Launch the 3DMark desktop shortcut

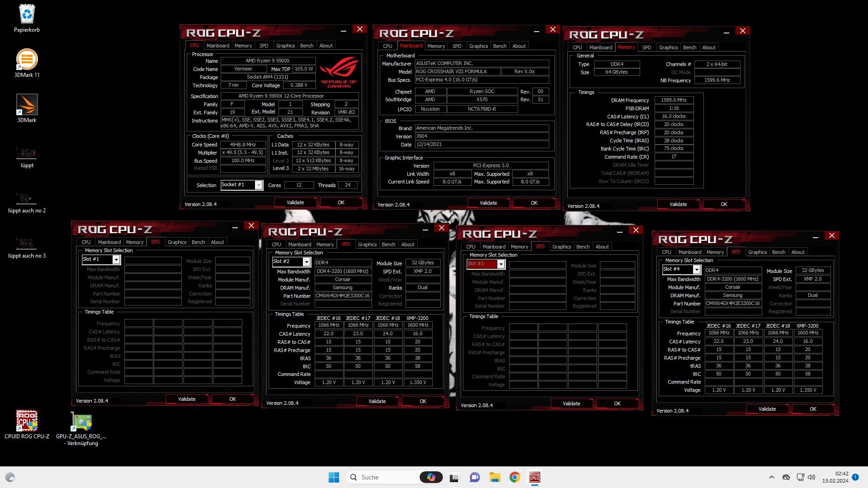pos(27,104)
